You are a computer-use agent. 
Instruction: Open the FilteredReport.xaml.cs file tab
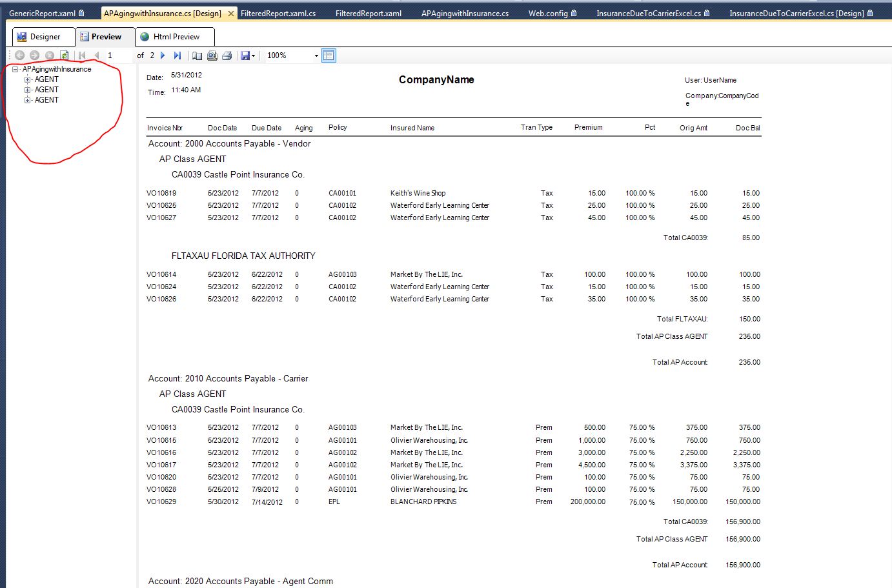(x=278, y=13)
